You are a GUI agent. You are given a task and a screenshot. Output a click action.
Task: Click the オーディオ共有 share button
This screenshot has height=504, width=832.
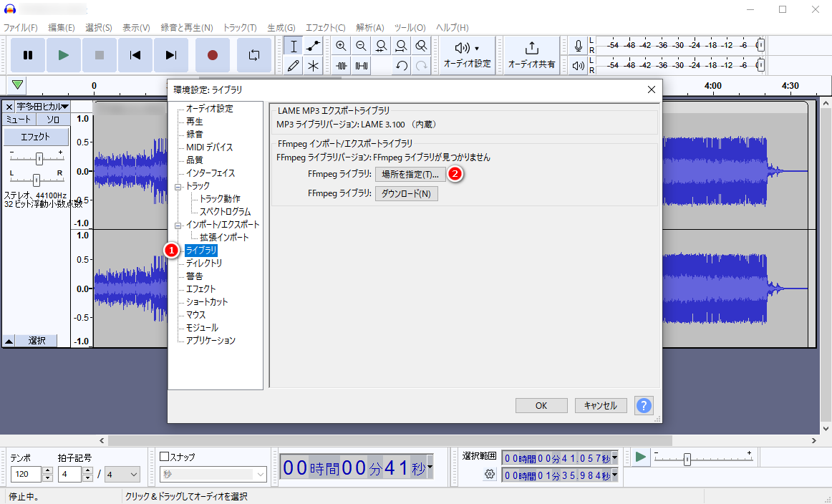(x=531, y=55)
